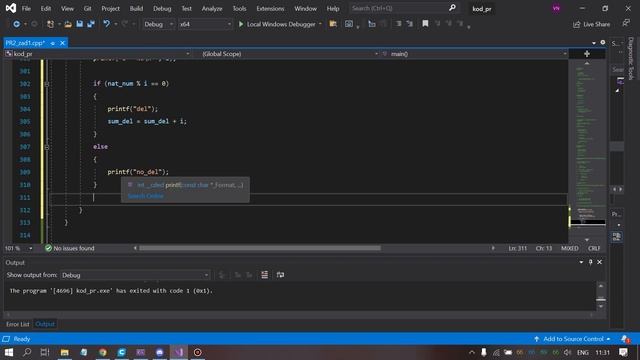The height and width of the screenshot is (360, 640).
Task: Click the New Project toolbar icon
Action: coord(50,24)
